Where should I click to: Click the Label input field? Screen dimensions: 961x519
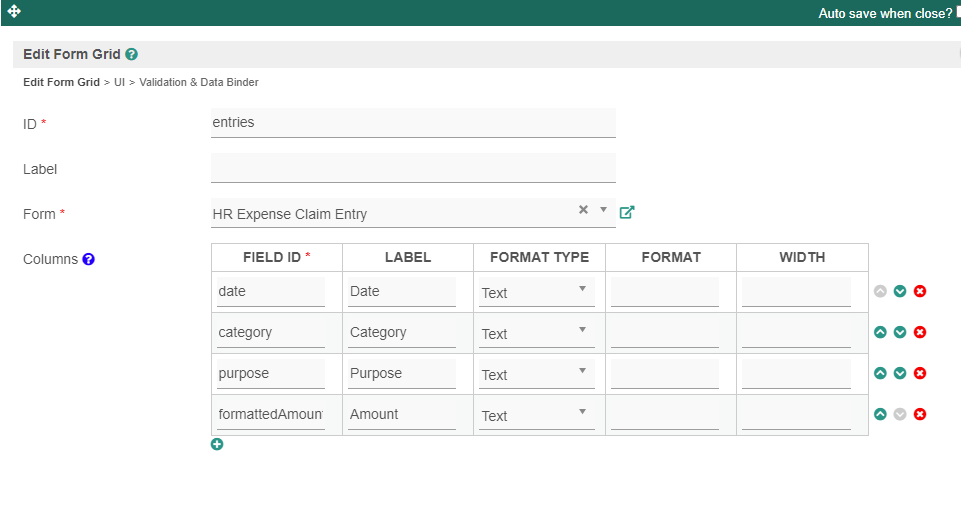pos(413,168)
